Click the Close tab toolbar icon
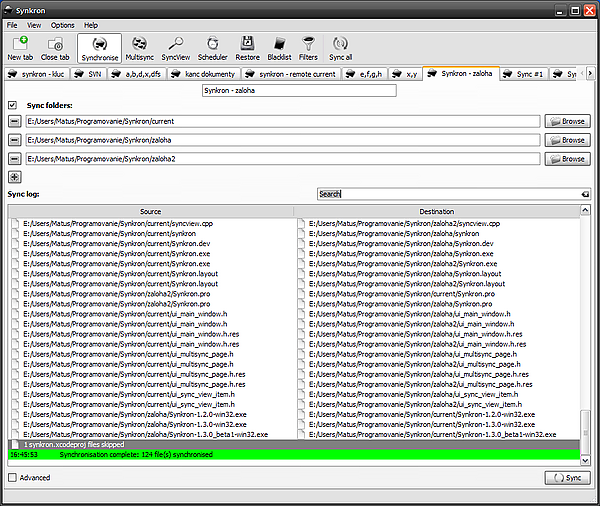This screenshot has height=506, width=600. 55,48
